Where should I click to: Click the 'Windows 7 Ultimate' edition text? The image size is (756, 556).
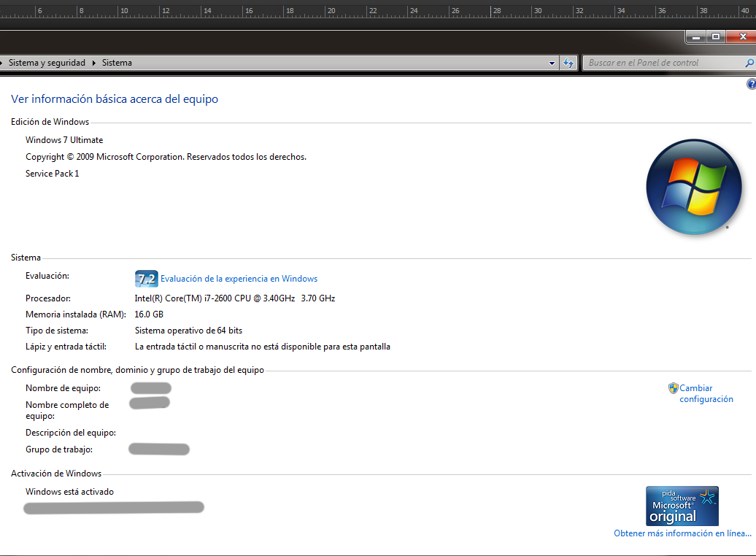coord(64,140)
